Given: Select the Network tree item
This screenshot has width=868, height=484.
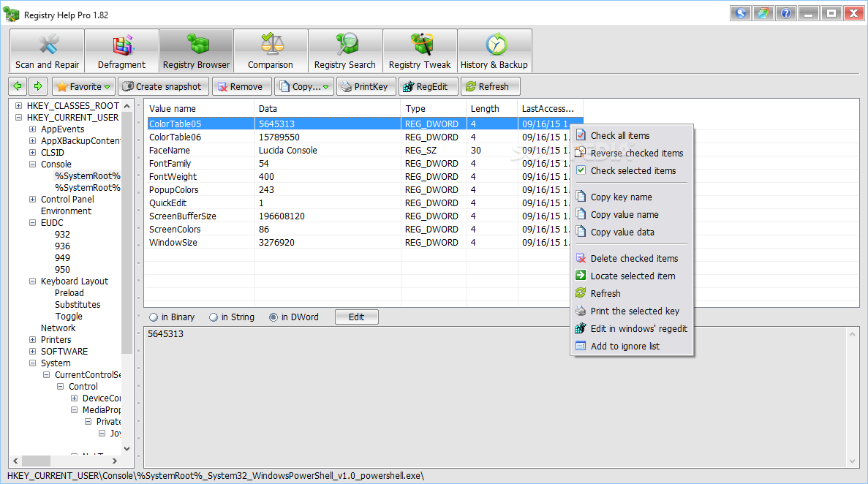Looking at the screenshot, I should pos(58,328).
